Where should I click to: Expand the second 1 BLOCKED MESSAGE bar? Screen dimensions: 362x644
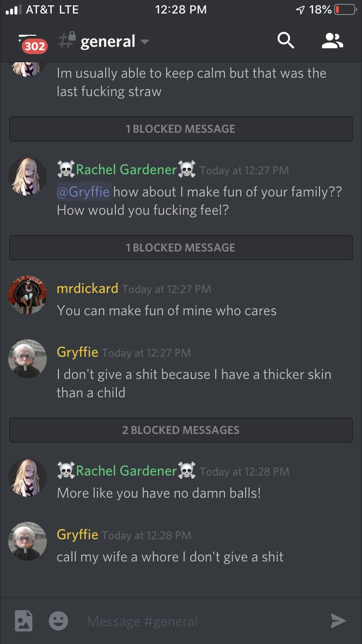click(181, 248)
